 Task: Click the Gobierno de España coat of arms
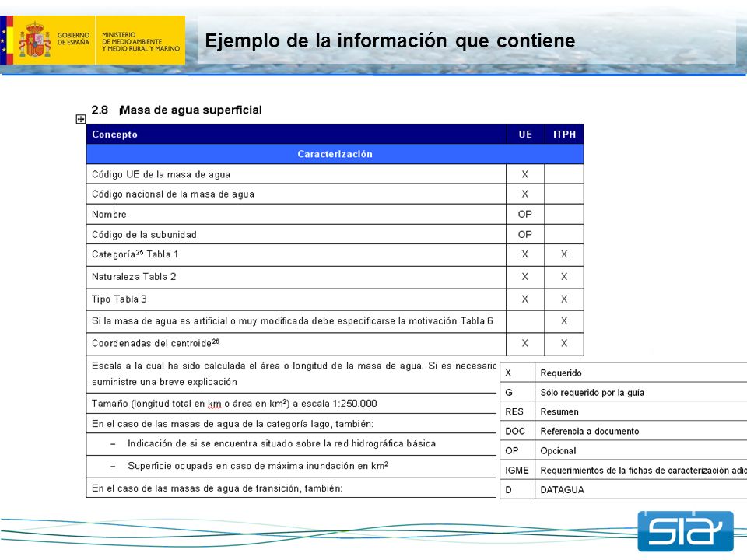coord(35,40)
